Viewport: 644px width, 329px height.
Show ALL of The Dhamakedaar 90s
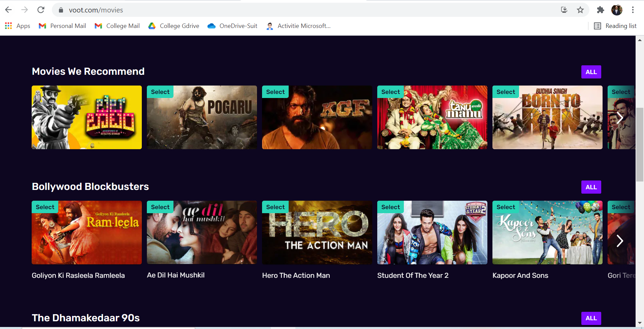pyautogui.click(x=591, y=318)
